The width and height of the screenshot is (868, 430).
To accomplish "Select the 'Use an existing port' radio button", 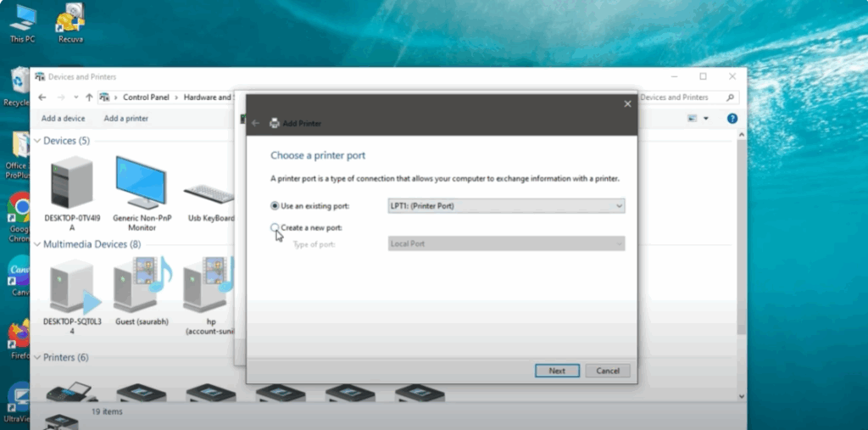I will click(x=275, y=205).
